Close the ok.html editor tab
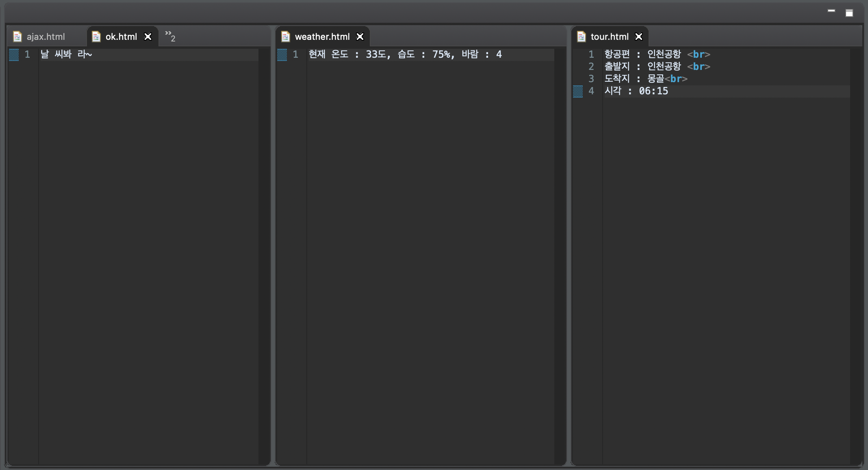 (148, 37)
